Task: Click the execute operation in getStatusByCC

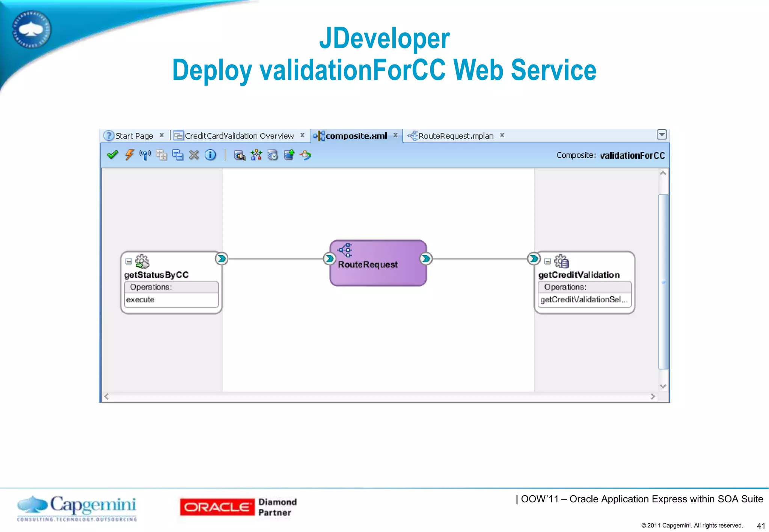Action: click(x=140, y=300)
